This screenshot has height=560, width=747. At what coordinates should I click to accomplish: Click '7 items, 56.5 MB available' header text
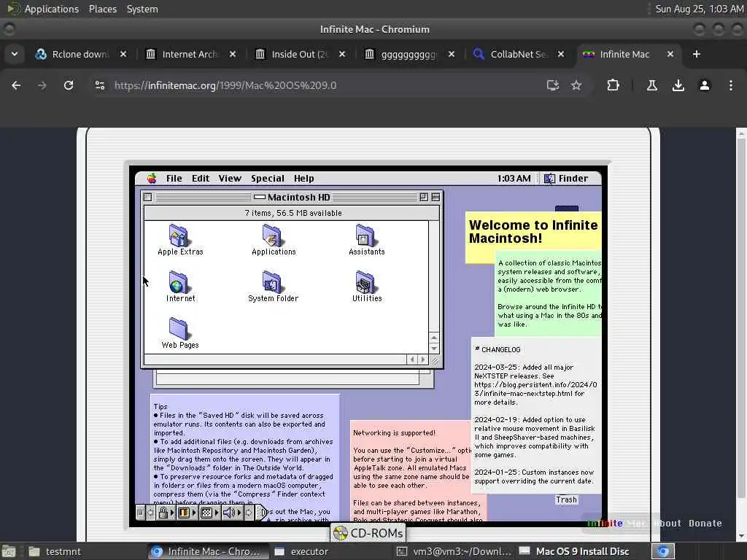click(293, 213)
